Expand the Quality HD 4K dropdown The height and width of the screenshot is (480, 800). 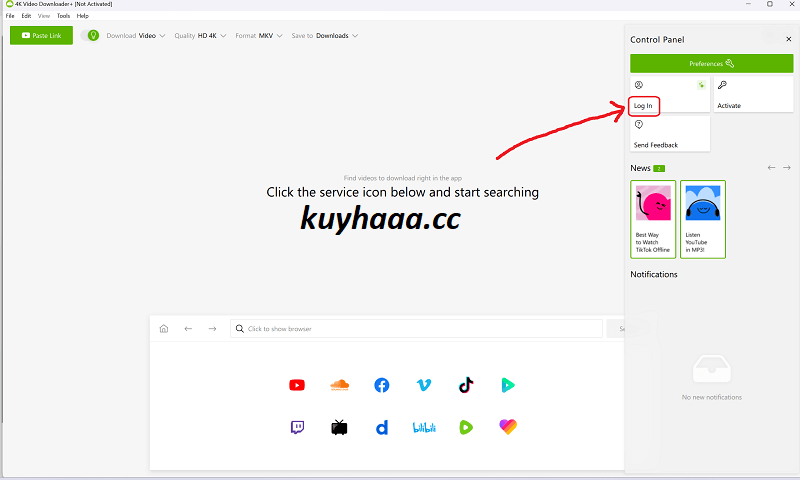[200, 36]
